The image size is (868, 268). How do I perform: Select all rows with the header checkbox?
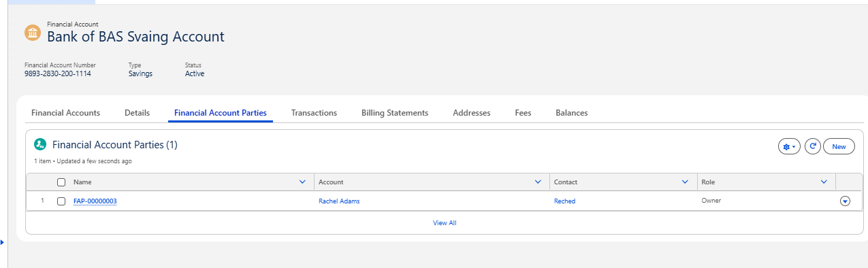61,182
